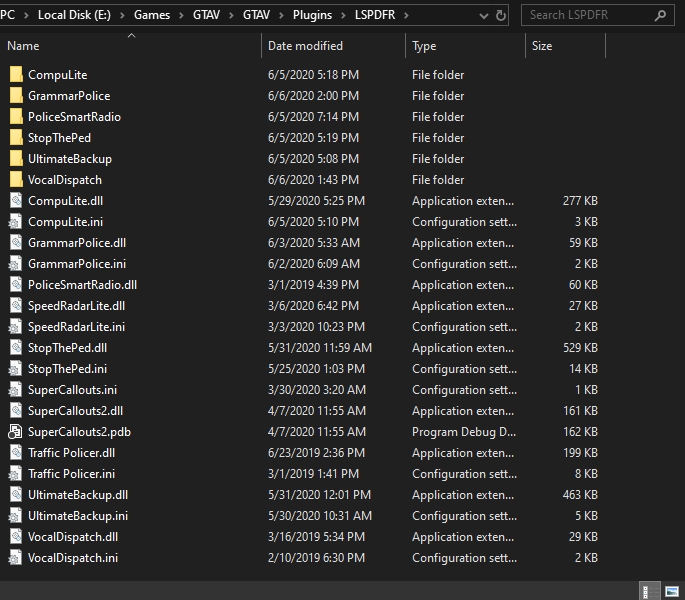
Task: Click the VocalDispatch.dll file icon
Action: [16, 536]
